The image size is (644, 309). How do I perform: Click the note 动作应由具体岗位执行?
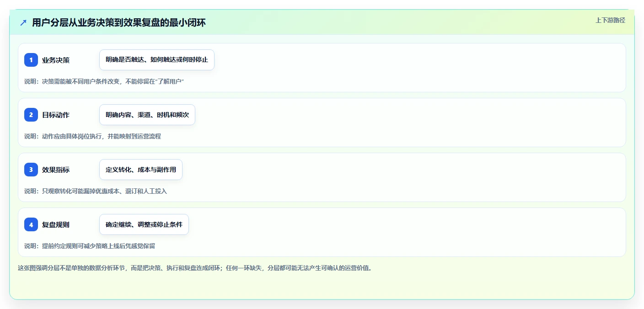click(92, 136)
